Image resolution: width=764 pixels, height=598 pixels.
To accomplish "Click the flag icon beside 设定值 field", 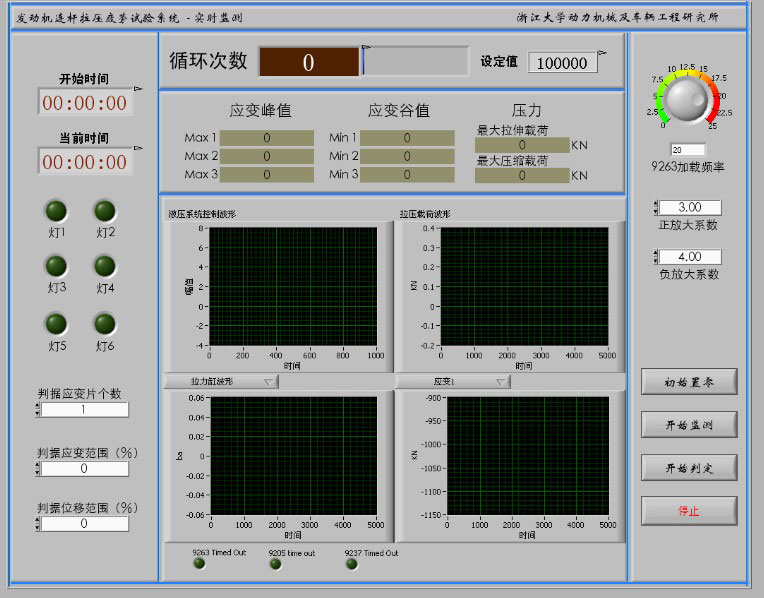I will pyautogui.click(x=602, y=53).
